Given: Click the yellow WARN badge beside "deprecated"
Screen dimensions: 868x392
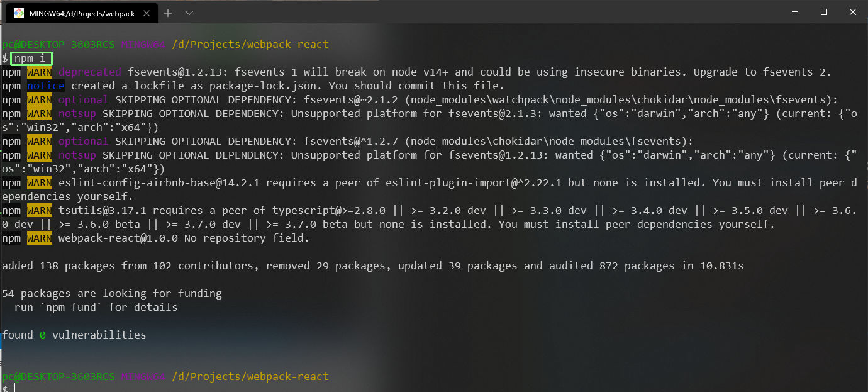Looking at the screenshot, I should [40, 72].
